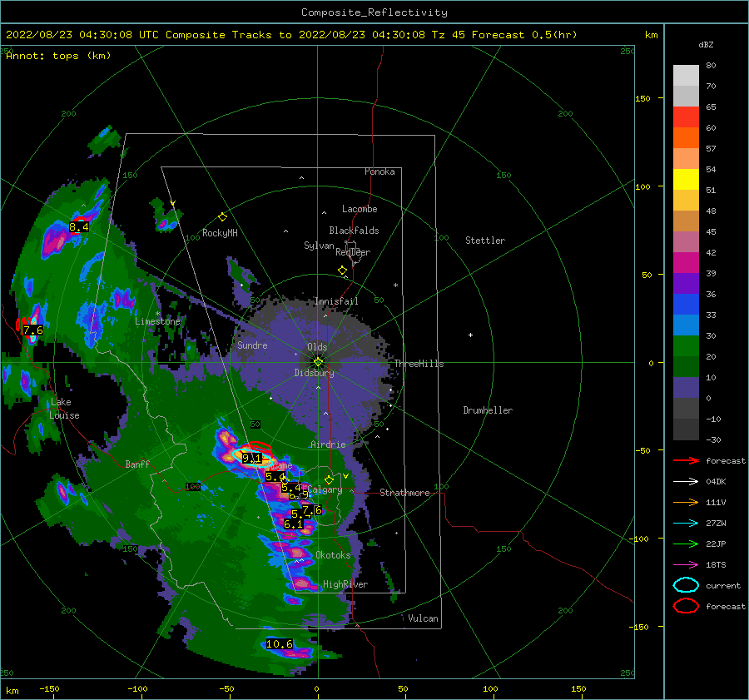Click the white 04DK arrow legend icon
749x700 pixels.
pyautogui.click(x=686, y=481)
